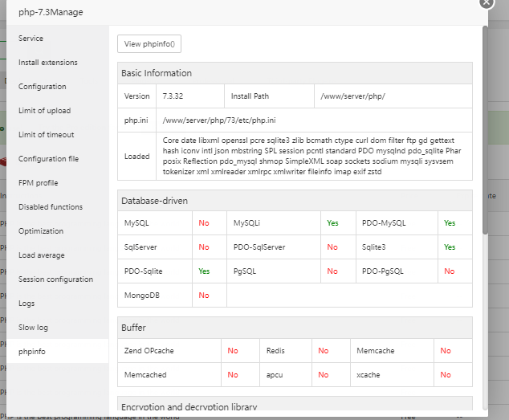Select Configuration in the sidebar

(x=43, y=87)
